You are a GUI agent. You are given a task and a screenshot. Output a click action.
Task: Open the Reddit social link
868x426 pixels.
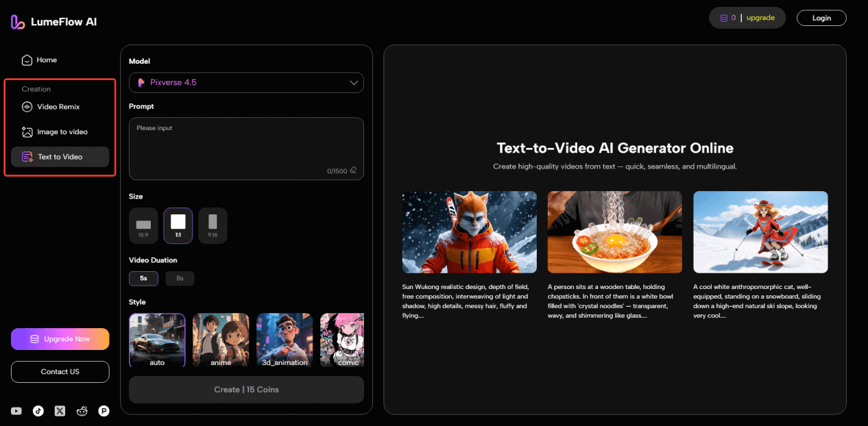tap(82, 411)
